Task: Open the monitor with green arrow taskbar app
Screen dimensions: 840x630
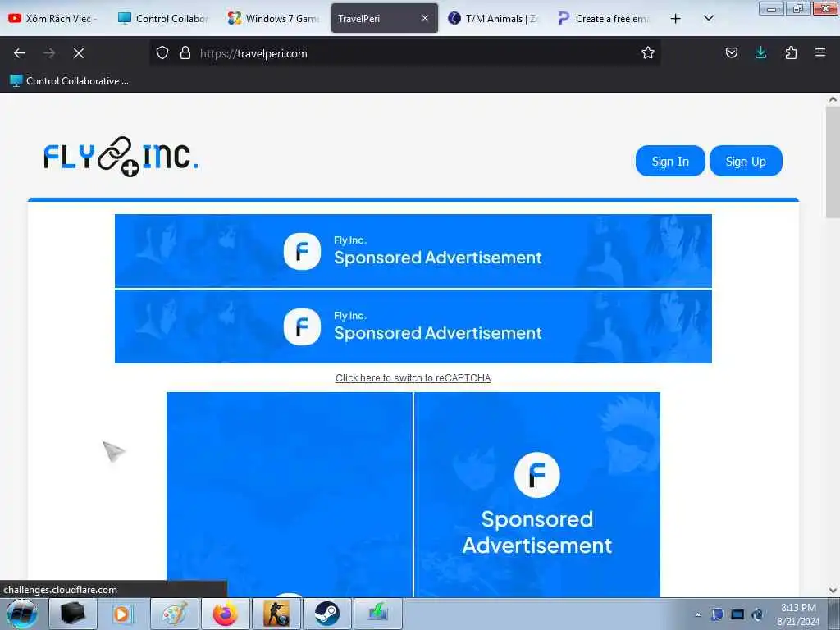Action: tap(378, 614)
